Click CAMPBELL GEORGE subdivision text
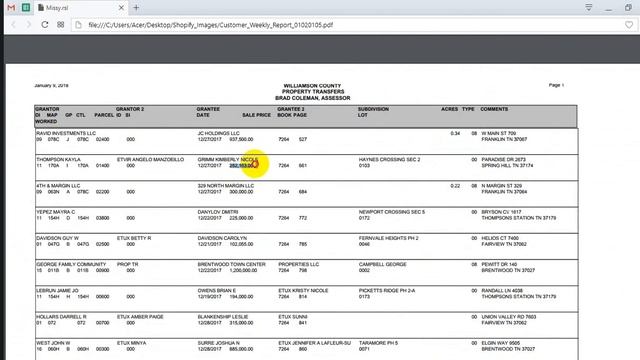640x360 pixels. coord(382,264)
